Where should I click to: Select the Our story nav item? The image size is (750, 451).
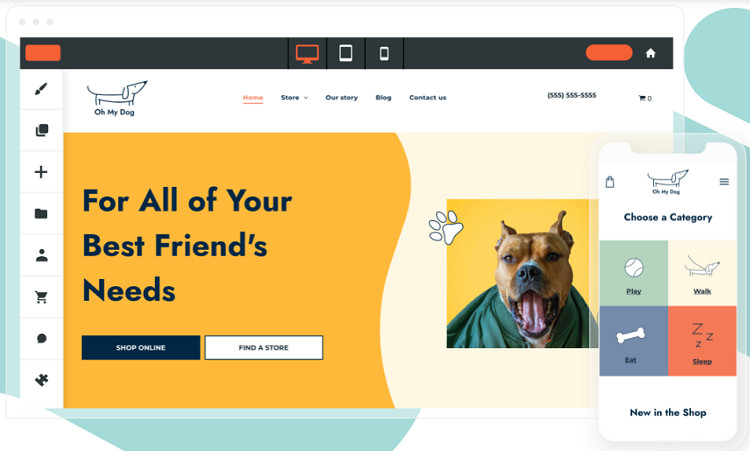[342, 98]
